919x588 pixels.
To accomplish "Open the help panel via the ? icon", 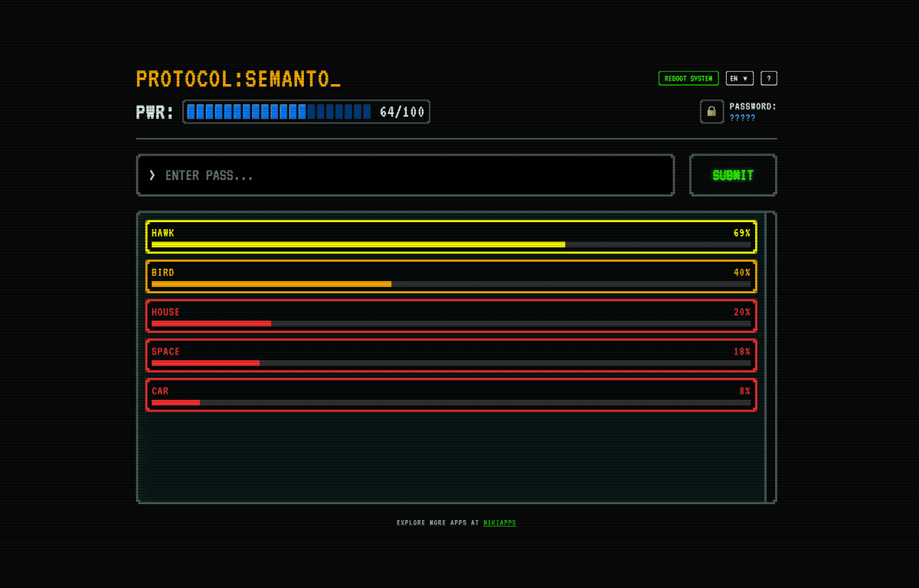I will pyautogui.click(x=769, y=78).
